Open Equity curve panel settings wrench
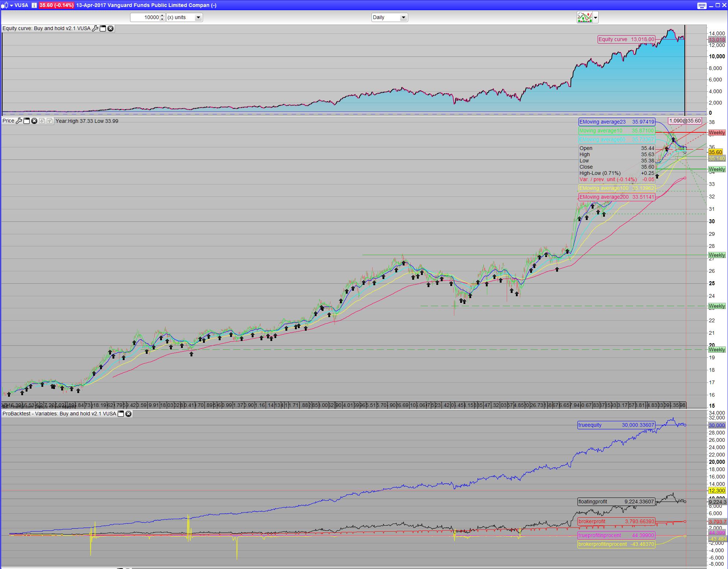 (x=95, y=28)
